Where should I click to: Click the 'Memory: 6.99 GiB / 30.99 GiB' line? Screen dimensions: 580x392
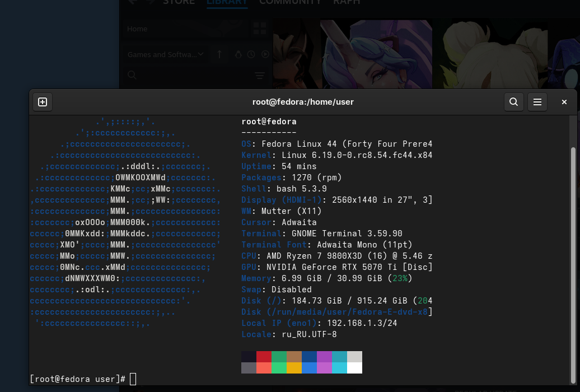326,278
